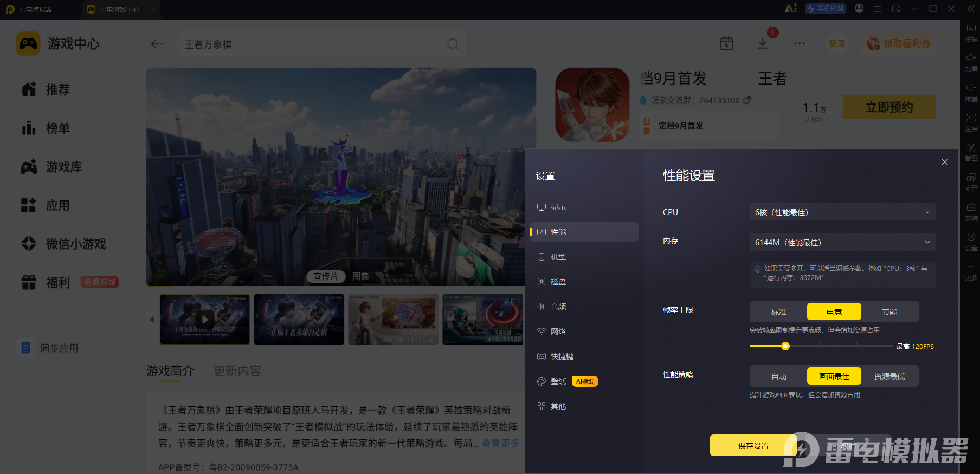Select 磁盘 disk settings category
Screen dimensions: 980x474
coord(584,282)
